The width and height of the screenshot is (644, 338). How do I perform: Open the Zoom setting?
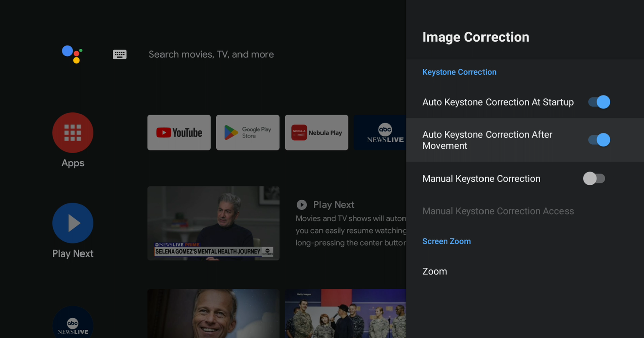pyautogui.click(x=435, y=272)
